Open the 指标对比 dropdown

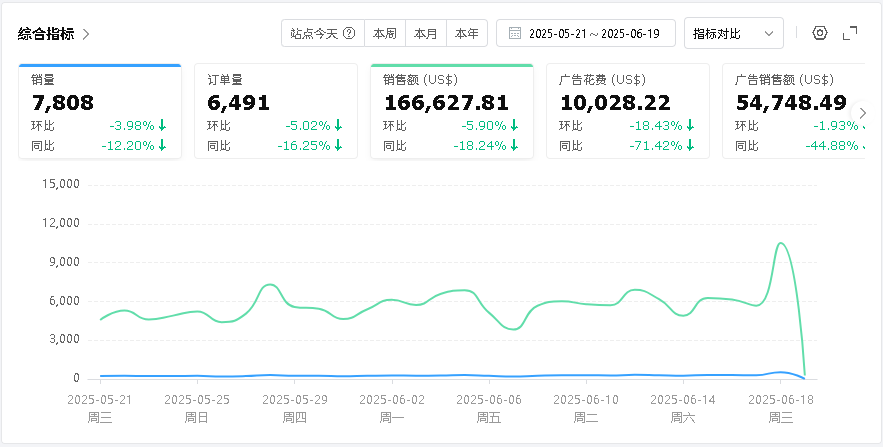(733, 33)
